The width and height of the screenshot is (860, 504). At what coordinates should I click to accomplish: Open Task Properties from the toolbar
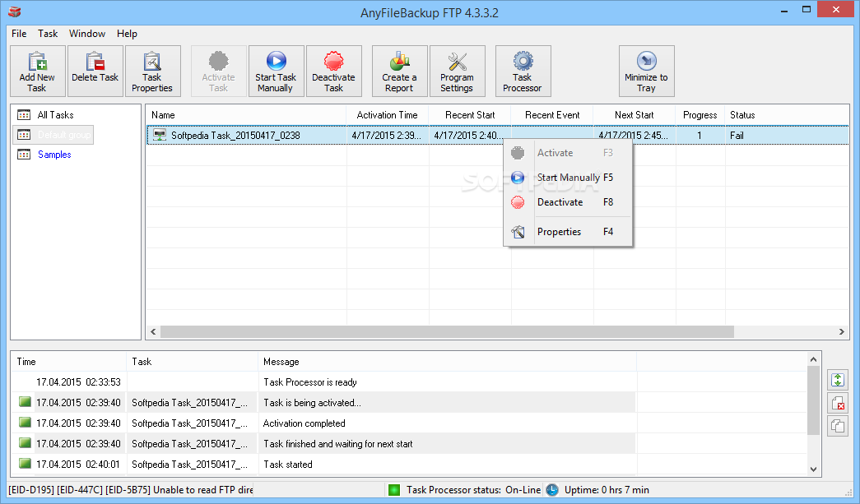pos(152,72)
